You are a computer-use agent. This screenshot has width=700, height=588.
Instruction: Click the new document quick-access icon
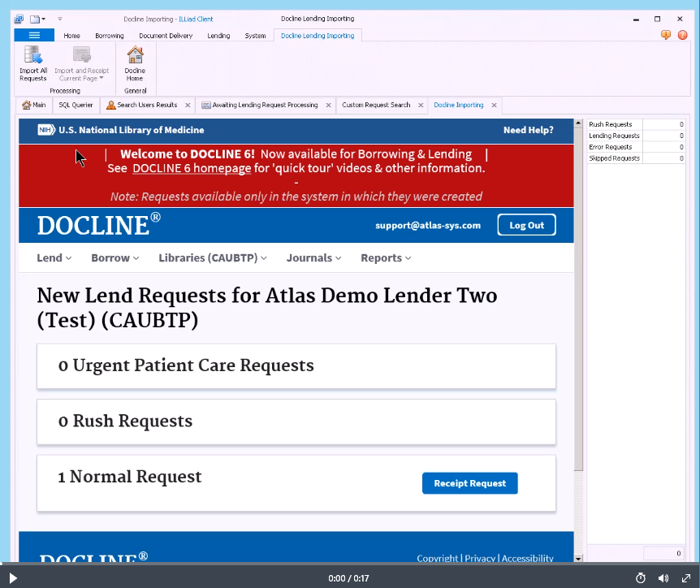pos(35,19)
